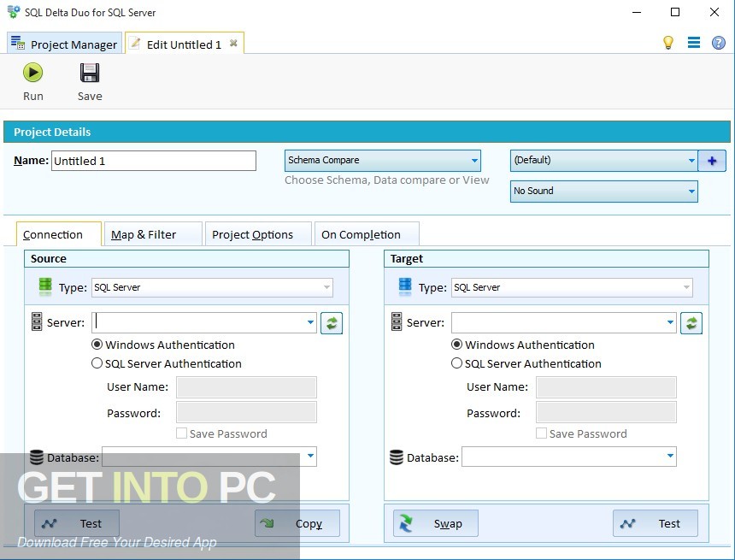Click the Save floppy disk icon

click(90, 73)
